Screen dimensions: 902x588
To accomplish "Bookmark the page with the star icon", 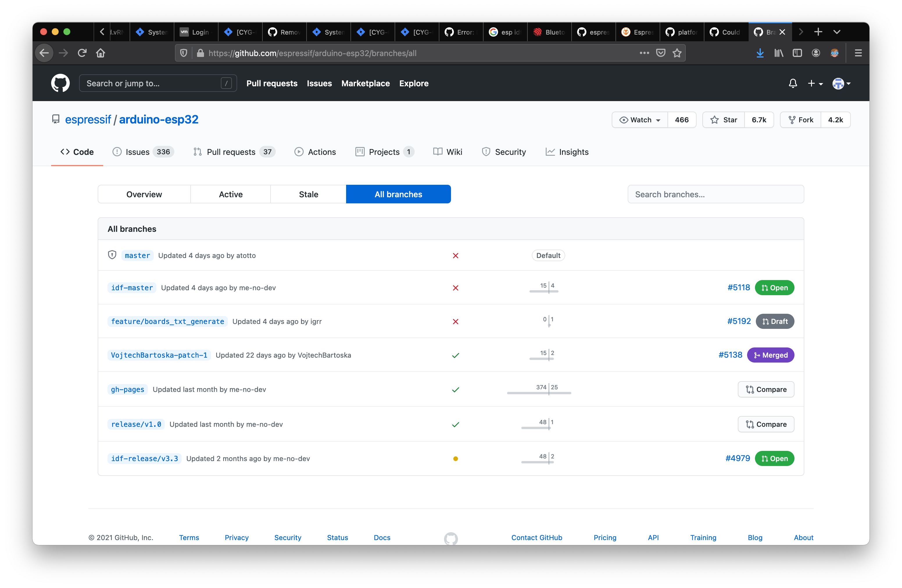I will pyautogui.click(x=677, y=53).
